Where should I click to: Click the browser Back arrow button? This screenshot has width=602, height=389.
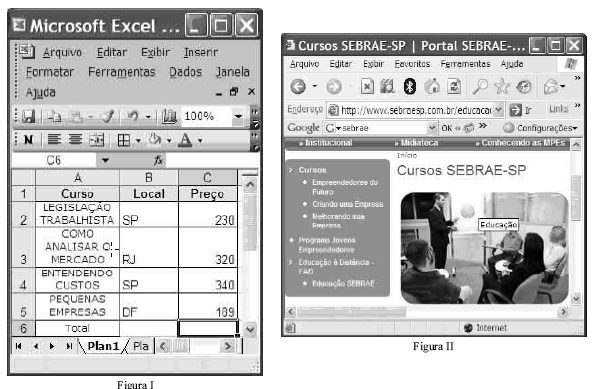[298, 86]
